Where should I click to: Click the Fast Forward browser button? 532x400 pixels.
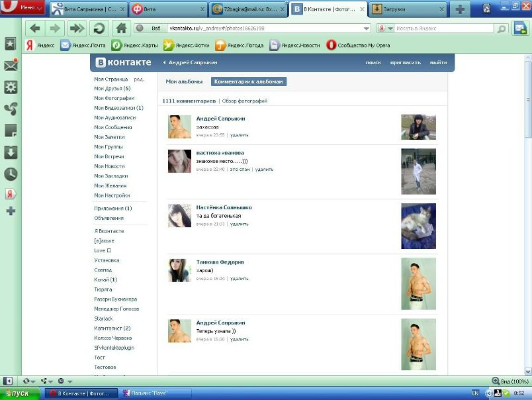77,28
